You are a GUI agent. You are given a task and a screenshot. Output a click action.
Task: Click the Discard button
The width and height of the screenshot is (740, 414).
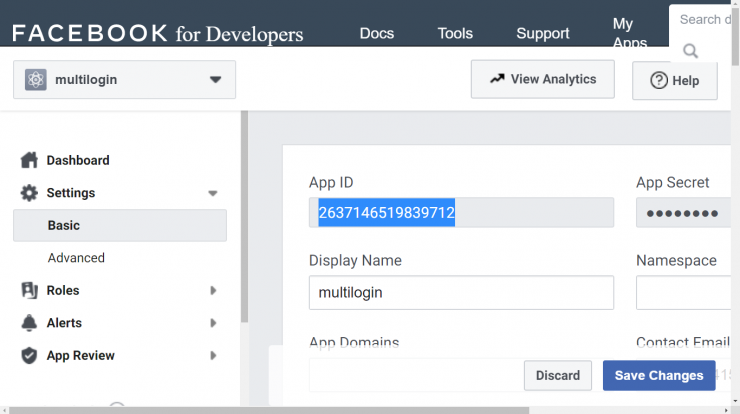point(558,375)
